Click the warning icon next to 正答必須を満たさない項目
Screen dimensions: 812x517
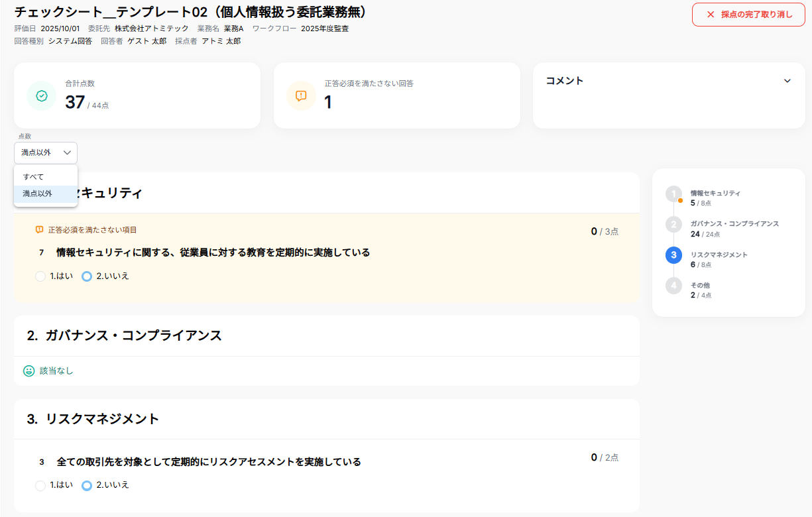pyautogui.click(x=40, y=230)
